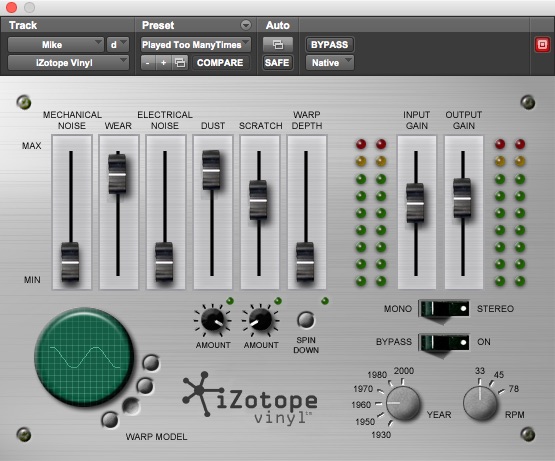Click the 1950 year label
The image size is (555, 461).
click(365, 421)
